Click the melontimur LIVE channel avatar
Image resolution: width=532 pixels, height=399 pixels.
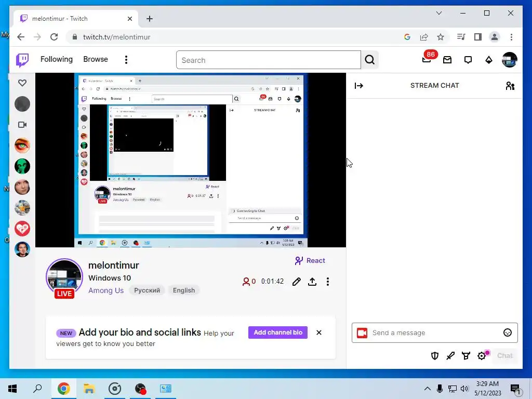(64, 278)
